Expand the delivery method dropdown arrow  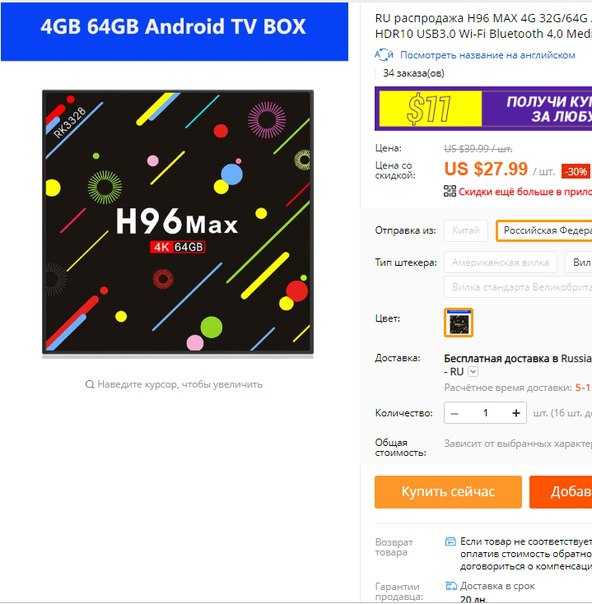[x=473, y=372]
